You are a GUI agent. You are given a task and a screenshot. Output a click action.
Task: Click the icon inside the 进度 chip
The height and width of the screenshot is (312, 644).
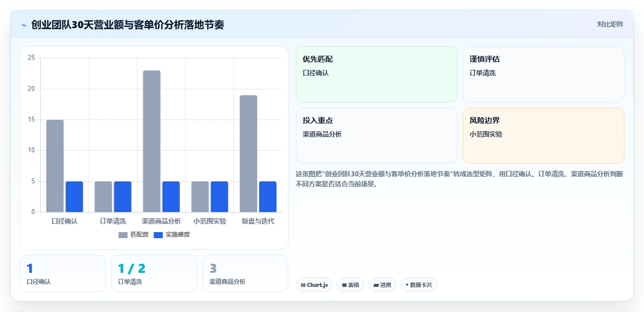pyautogui.click(x=376, y=285)
